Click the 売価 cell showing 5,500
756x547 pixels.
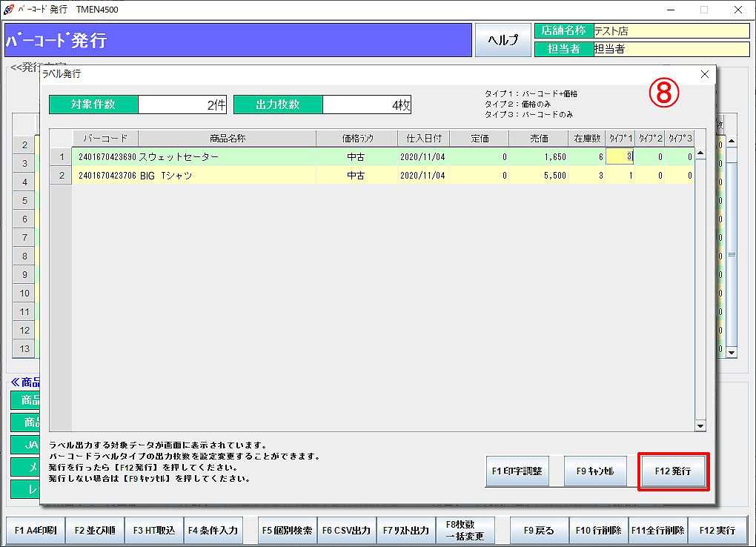click(538, 176)
